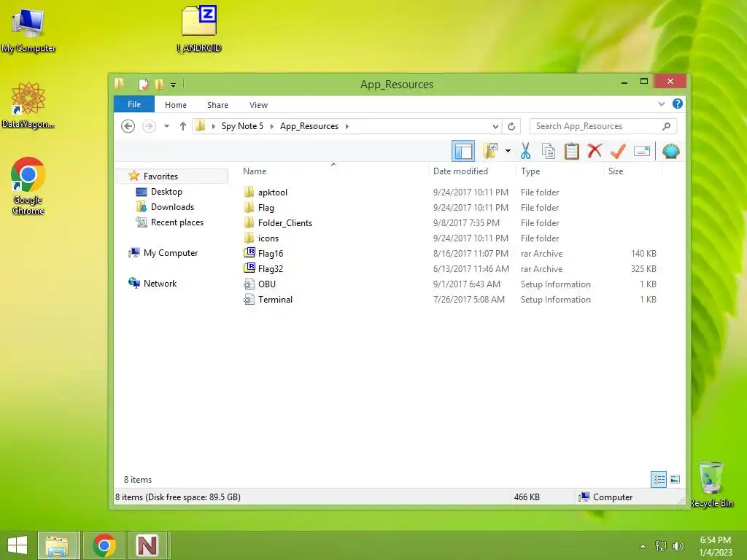Screen dimensions: 747x560
Task: Click Spy Note 5 in address bar
Action: coord(242,126)
